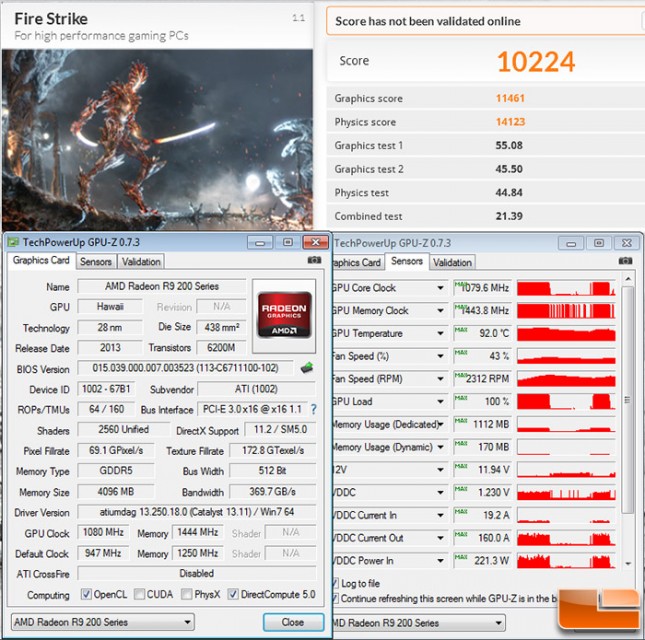Open the VDDC Power In sensor dropdown
Image resolution: width=645 pixels, height=640 pixels.
(440, 561)
